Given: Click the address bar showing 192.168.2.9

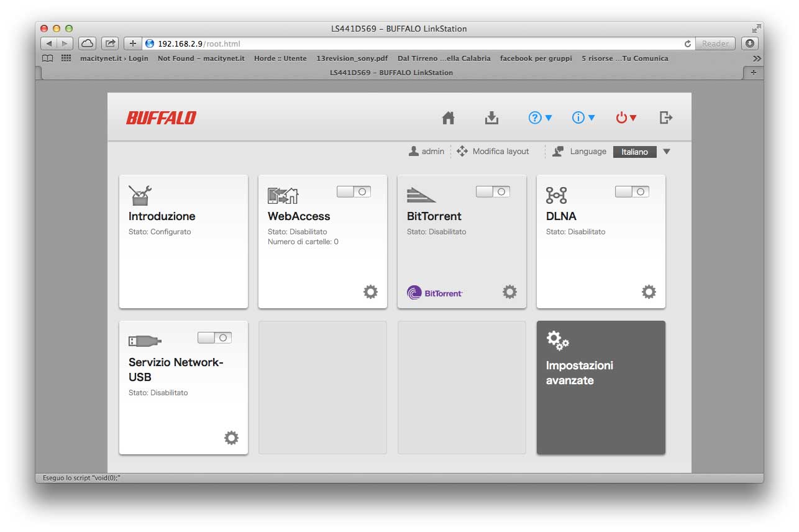Looking at the screenshot, I should (x=418, y=44).
